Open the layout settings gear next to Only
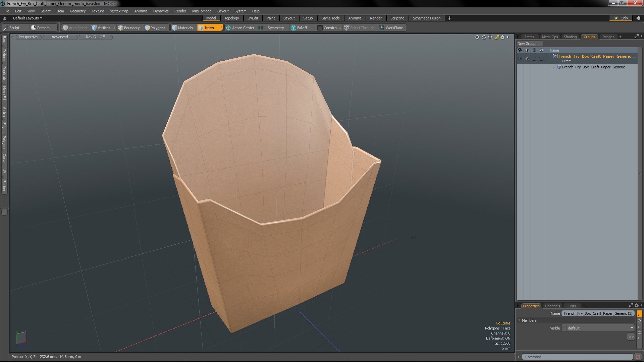 click(638, 18)
